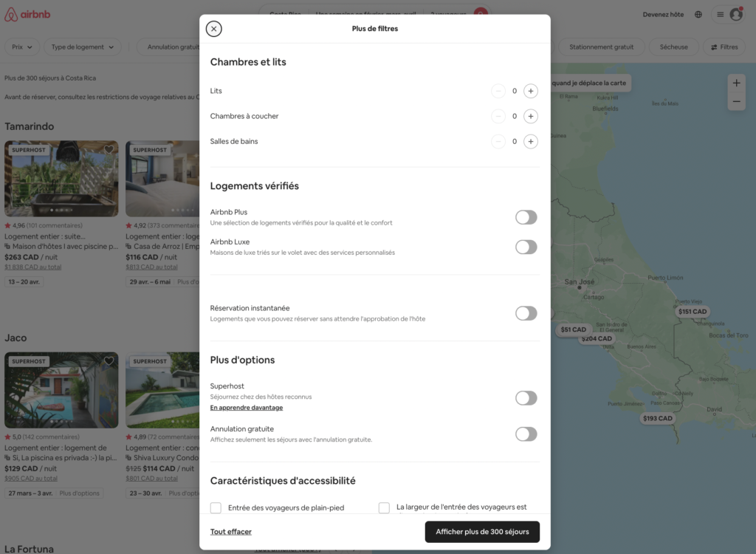
Task: Zoom in on the map
Action: click(x=736, y=83)
